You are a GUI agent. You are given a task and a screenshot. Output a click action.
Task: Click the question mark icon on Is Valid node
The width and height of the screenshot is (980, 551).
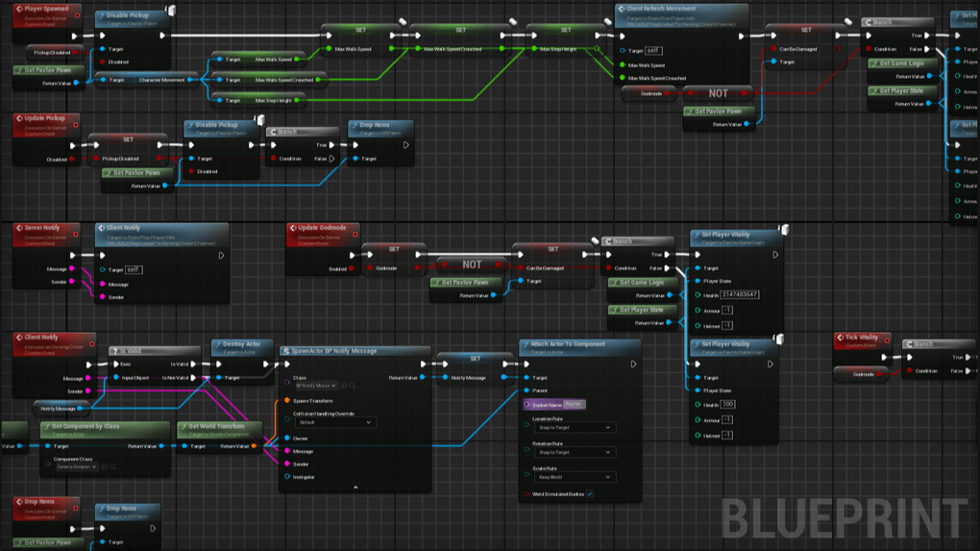click(x=114, y=352)
